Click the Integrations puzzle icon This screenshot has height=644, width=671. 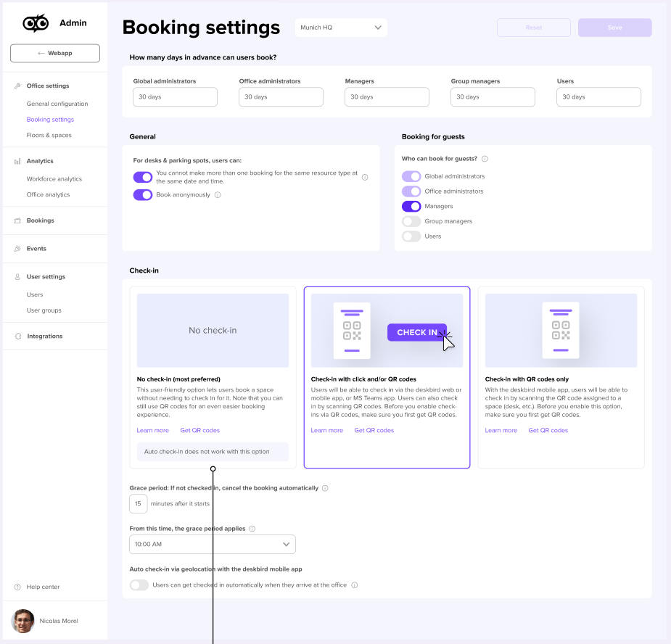pyautogui.click(x=16, y=336)
